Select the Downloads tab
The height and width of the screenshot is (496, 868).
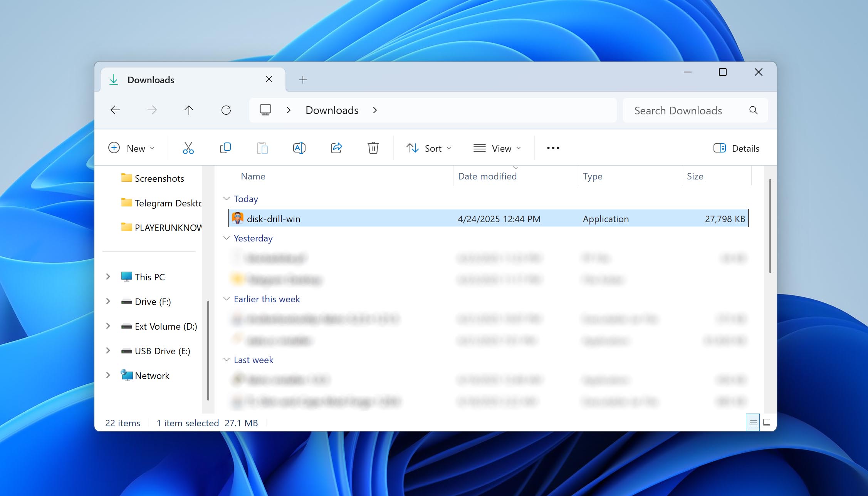tap(193, 80)
